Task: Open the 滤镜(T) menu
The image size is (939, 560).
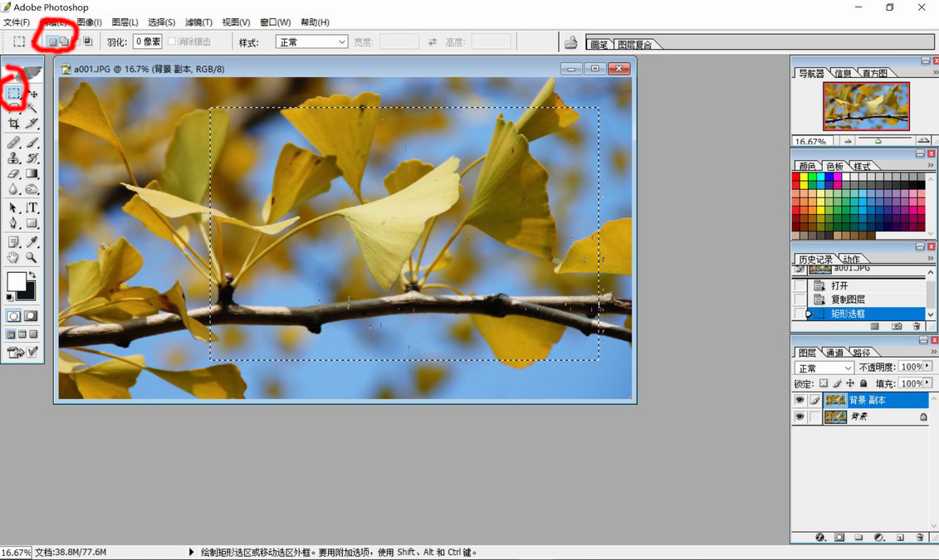Action: pos(198,22)
